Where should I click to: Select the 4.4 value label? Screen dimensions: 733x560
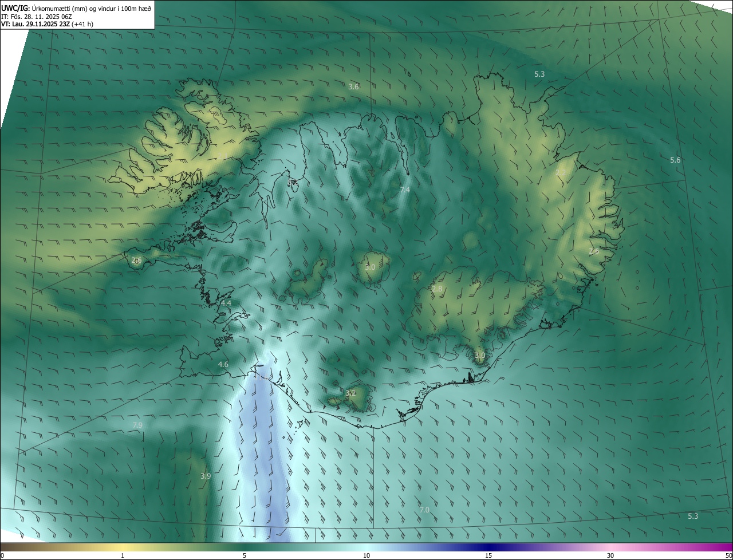[226, 303]
